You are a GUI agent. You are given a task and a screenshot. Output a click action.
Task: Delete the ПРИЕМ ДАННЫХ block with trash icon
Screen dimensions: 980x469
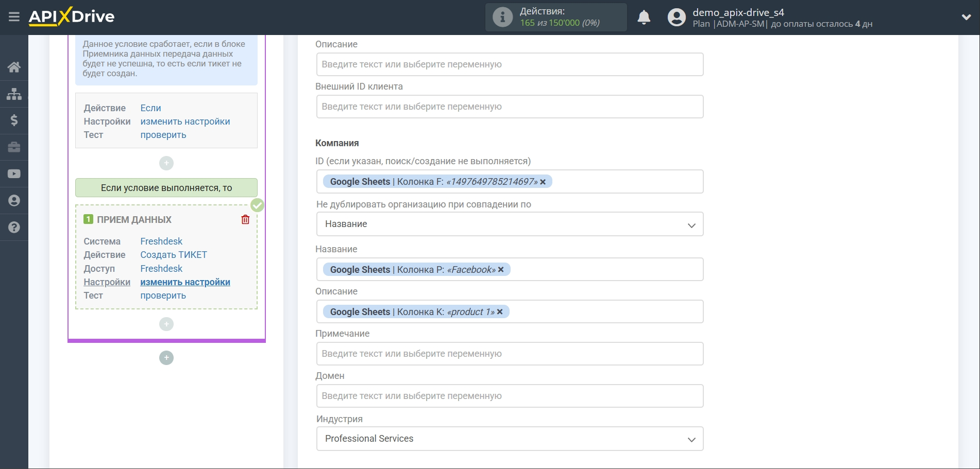(x=245, y=220)
